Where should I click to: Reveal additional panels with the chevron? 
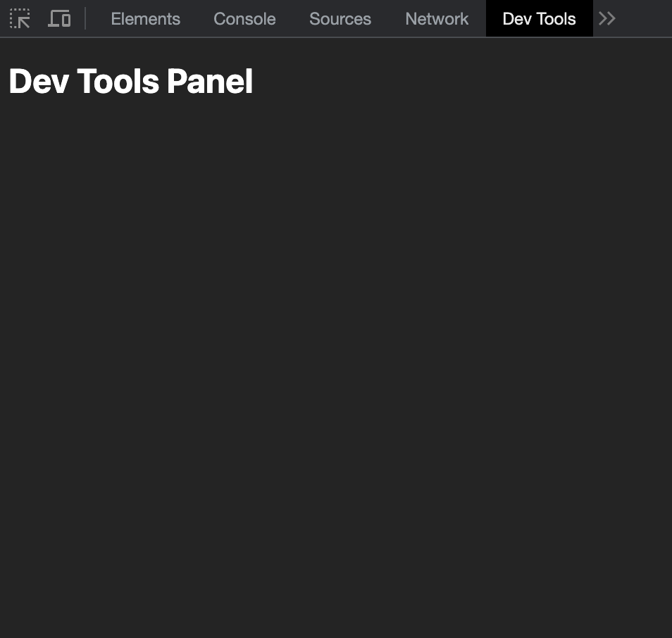point(606,18)
